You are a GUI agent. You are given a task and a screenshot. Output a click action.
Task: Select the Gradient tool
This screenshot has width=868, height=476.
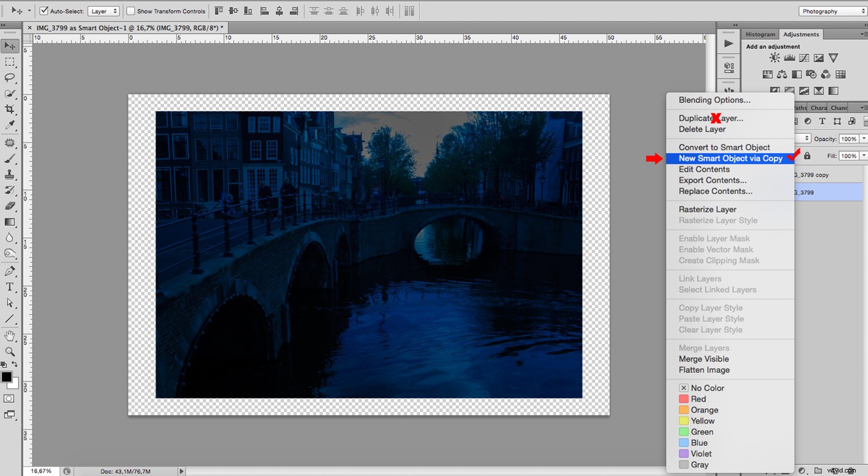point(9,222)
